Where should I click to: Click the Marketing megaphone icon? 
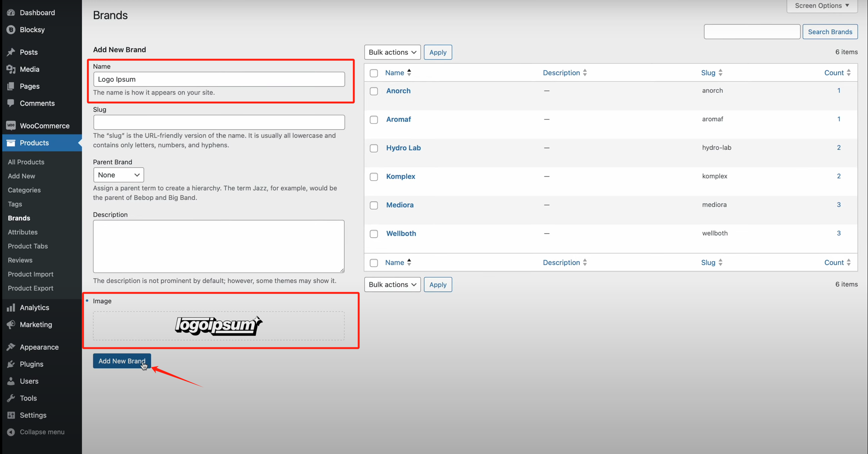coord(11,324)
